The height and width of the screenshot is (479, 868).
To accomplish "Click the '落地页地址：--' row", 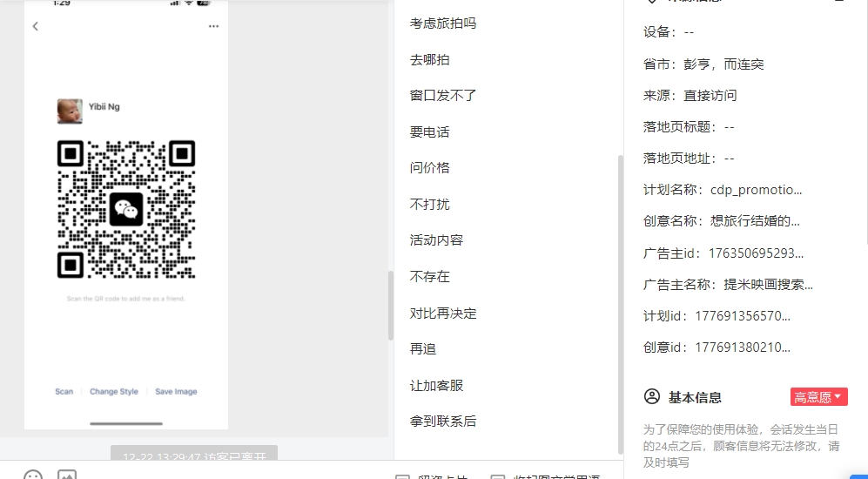I will click(x=689, y=159).
